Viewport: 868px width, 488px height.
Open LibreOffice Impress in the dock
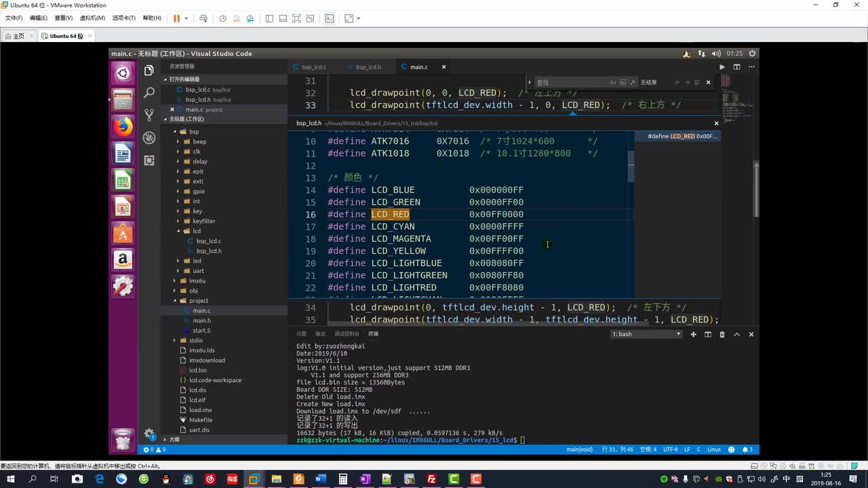123,207
